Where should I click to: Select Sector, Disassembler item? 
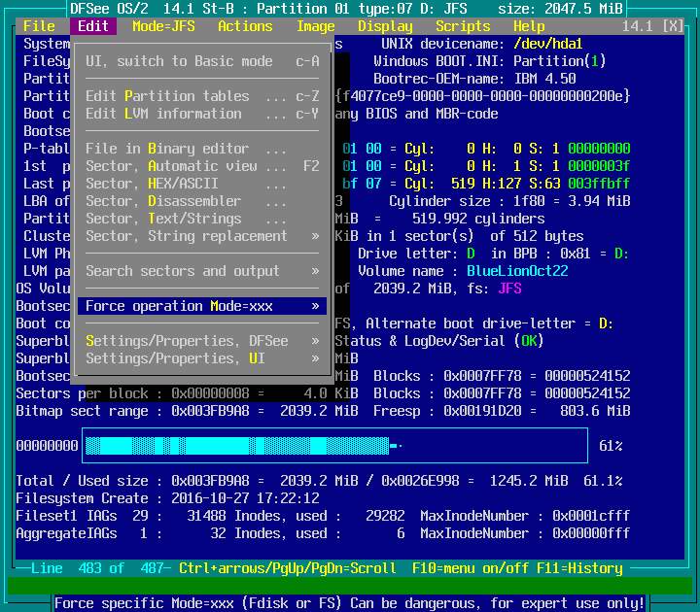tap(202, 201)
